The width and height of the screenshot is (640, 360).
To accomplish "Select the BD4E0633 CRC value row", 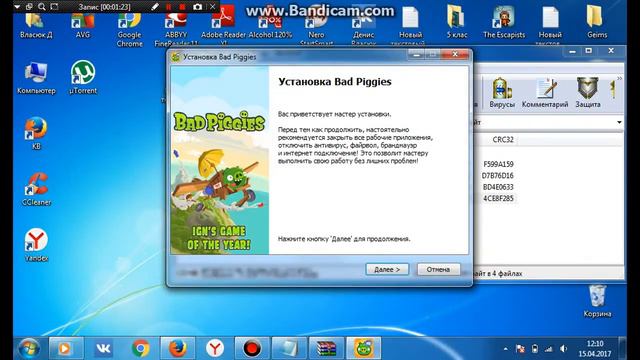I will [498, 187].
